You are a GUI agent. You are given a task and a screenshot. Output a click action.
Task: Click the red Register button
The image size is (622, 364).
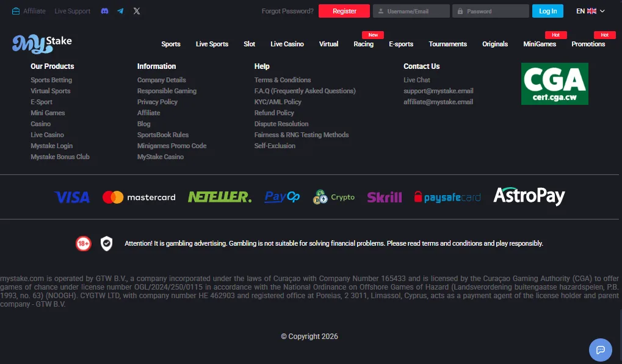click(344, 11)
